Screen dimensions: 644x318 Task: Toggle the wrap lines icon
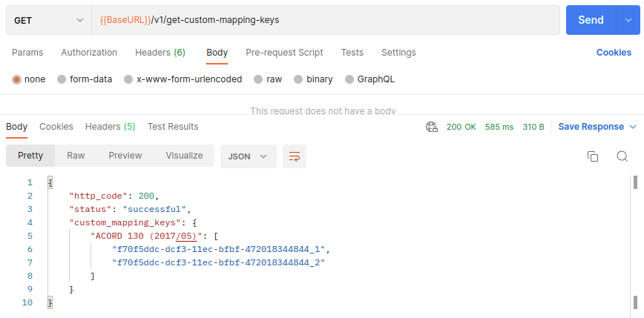(x=295, y=156)
